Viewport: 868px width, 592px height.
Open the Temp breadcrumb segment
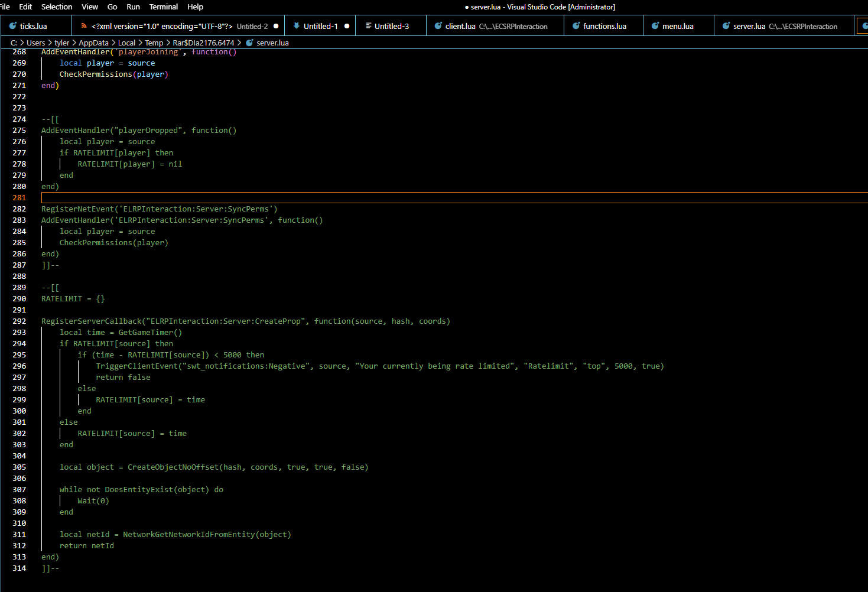point(154,43)
